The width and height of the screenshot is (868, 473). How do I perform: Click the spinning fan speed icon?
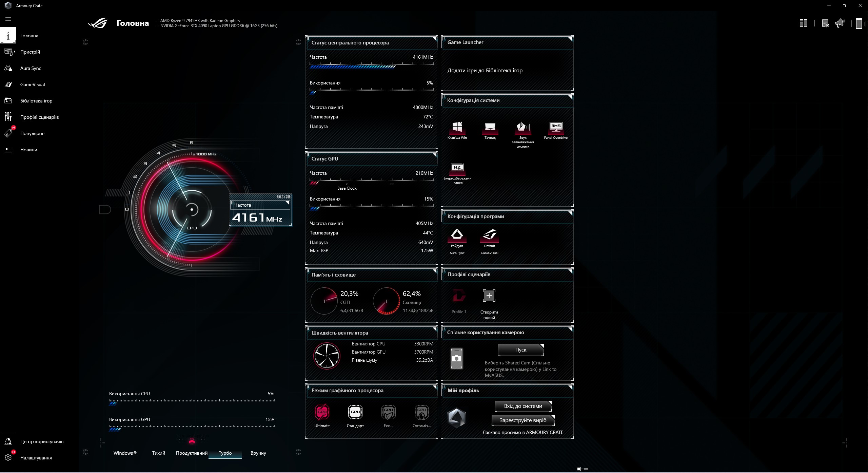[327, 356]
